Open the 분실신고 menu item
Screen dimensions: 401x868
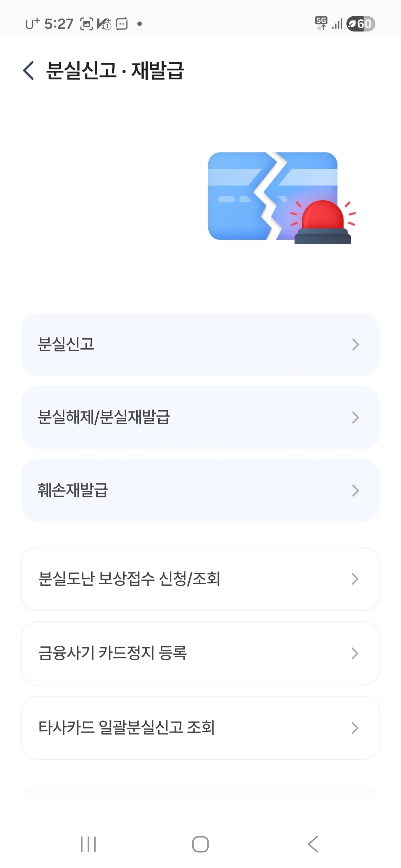(x=200, y=344)
